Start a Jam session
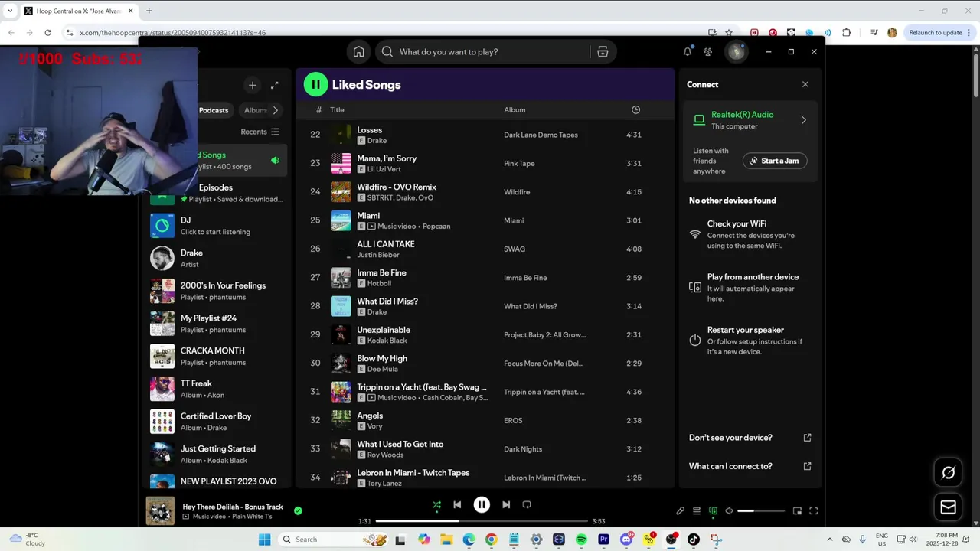The image size is (980, 551). click(774, 161)
